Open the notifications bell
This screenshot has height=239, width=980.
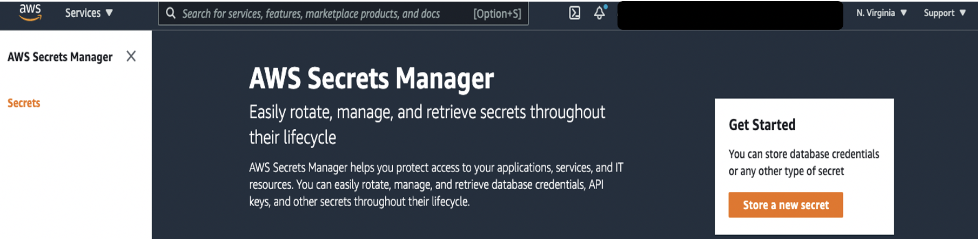tap(600, 13)
